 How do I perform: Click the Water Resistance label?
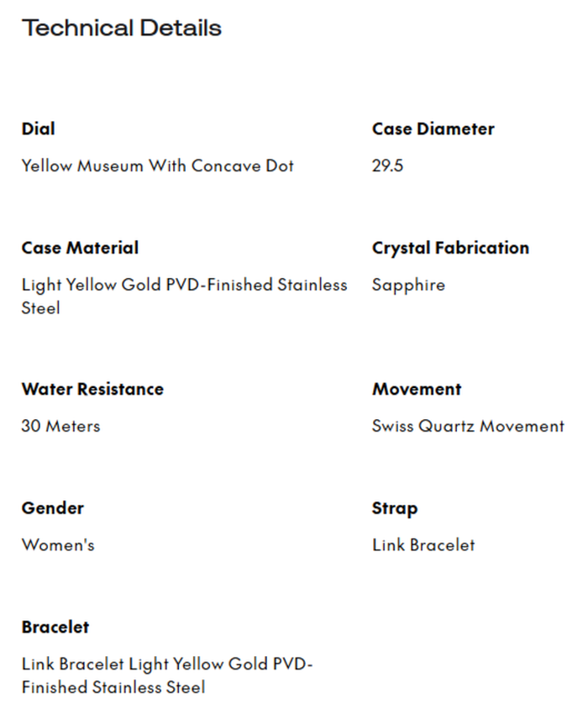(x=92, y=389)
